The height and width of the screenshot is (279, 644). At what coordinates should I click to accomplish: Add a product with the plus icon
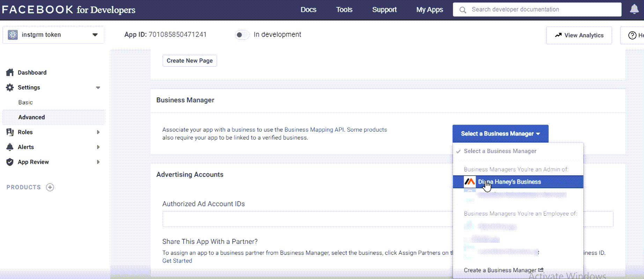pos(50,187)
